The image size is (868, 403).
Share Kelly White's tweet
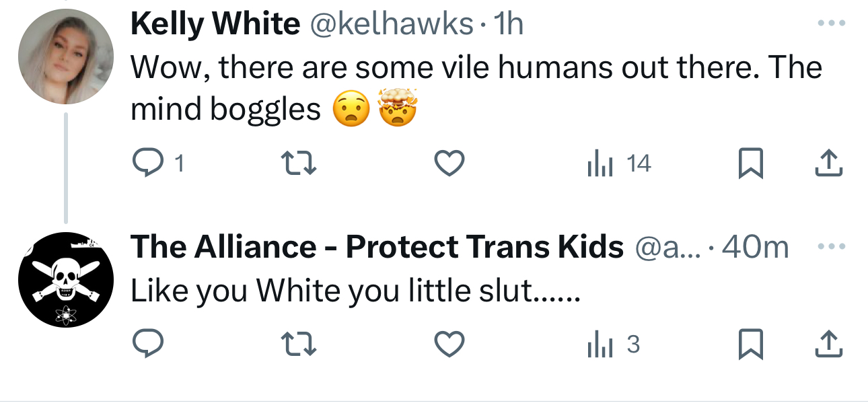coord(830,163)
